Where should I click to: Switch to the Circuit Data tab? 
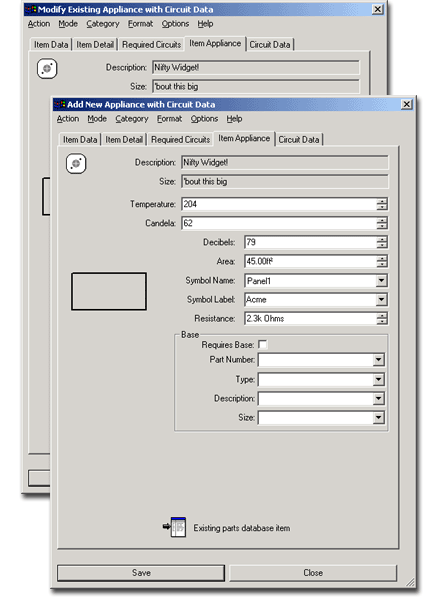[x=299, y=139]
